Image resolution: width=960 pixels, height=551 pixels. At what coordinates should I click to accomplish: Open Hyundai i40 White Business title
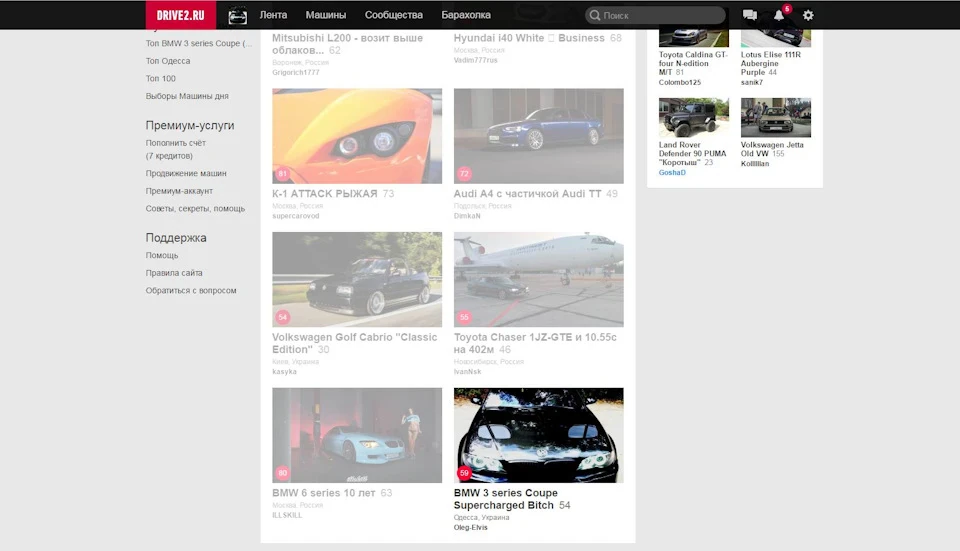coord(529,38)
